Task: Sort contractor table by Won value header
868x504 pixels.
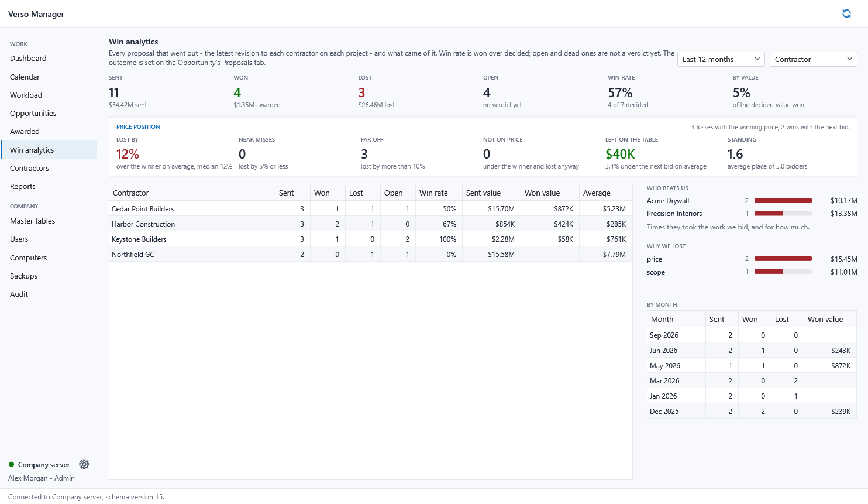Action: (550, 193)
